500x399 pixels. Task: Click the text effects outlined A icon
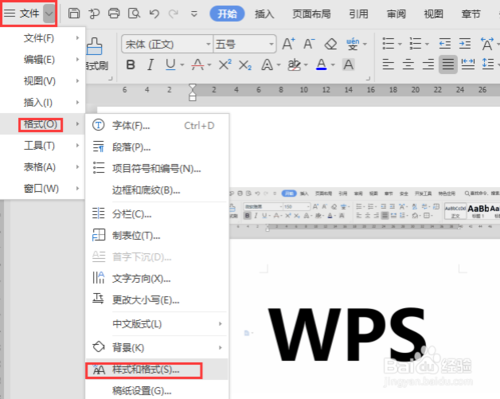coord(267,65)
